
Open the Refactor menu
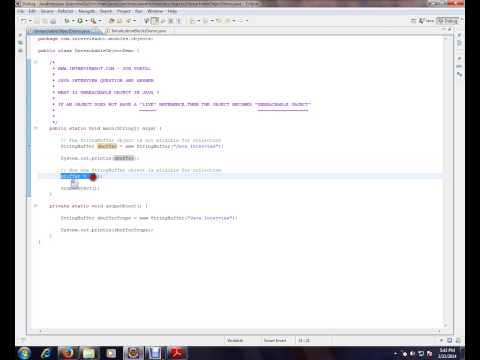pyautogui.click(x=65, y=11)
